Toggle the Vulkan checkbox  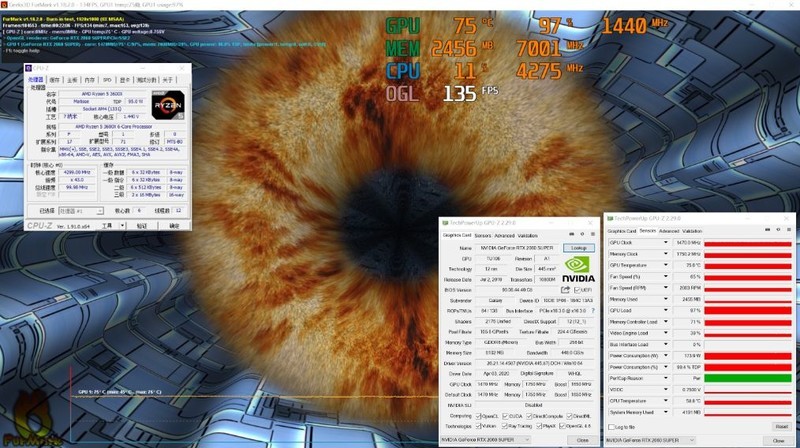coord(478,426)
